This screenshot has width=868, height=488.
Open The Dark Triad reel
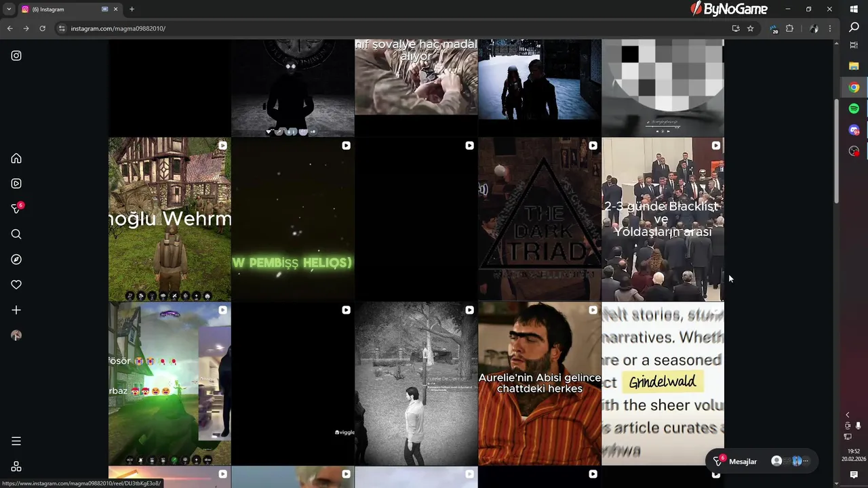(x=539, y=219)
